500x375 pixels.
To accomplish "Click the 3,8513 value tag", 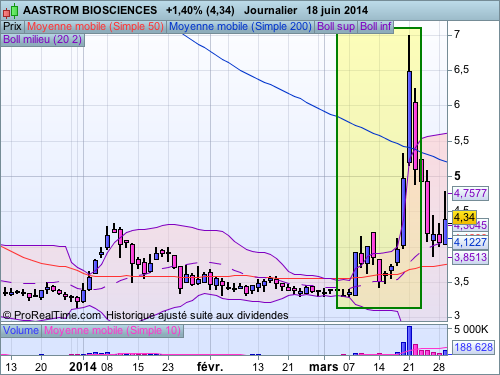I will pyautogui.click(x=470, y=257).
